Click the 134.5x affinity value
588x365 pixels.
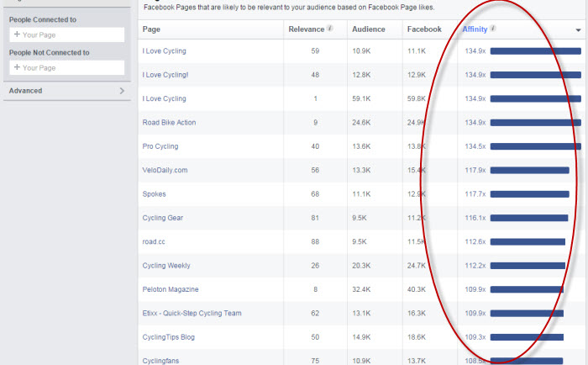[475, 146]
